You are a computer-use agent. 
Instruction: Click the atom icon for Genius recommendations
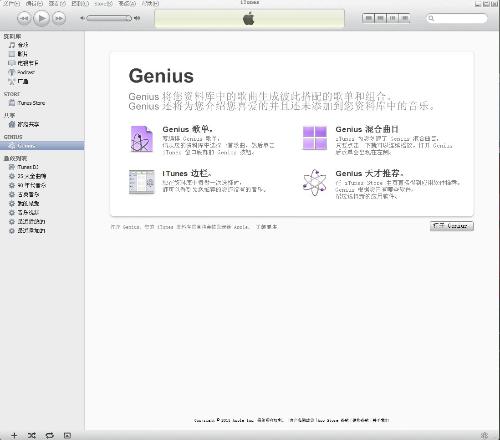point(315,183)
